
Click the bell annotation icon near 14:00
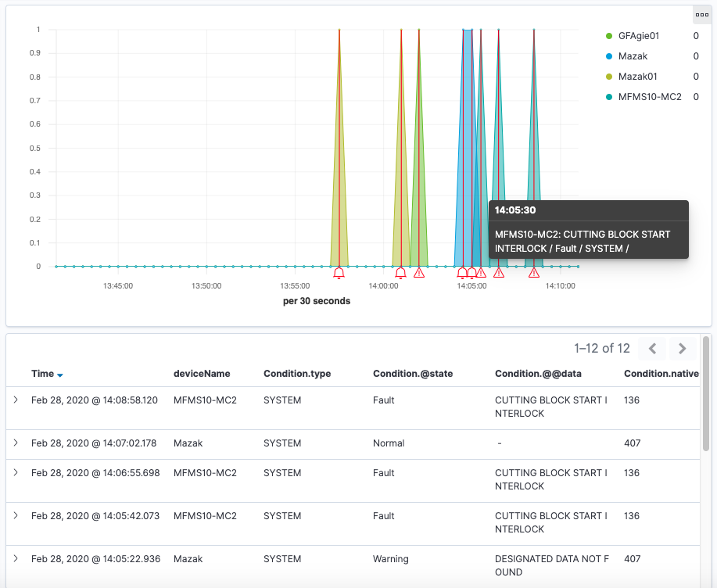400,271
